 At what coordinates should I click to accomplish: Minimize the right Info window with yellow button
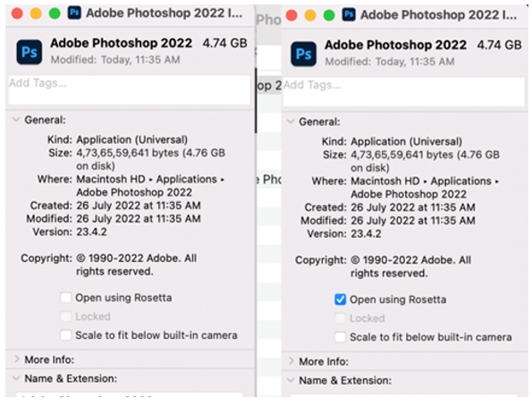point(310,15)
